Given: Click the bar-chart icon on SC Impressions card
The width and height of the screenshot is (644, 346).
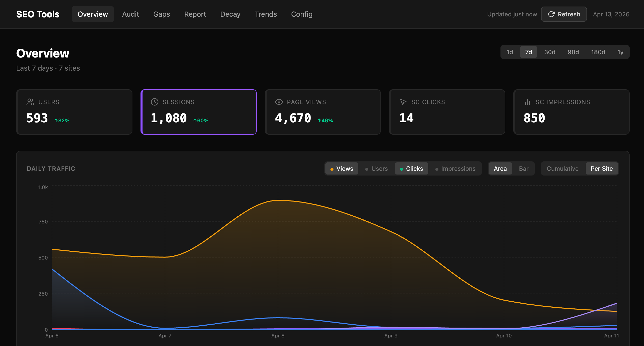Looking at the screenshot, I should tap(527, 102).
